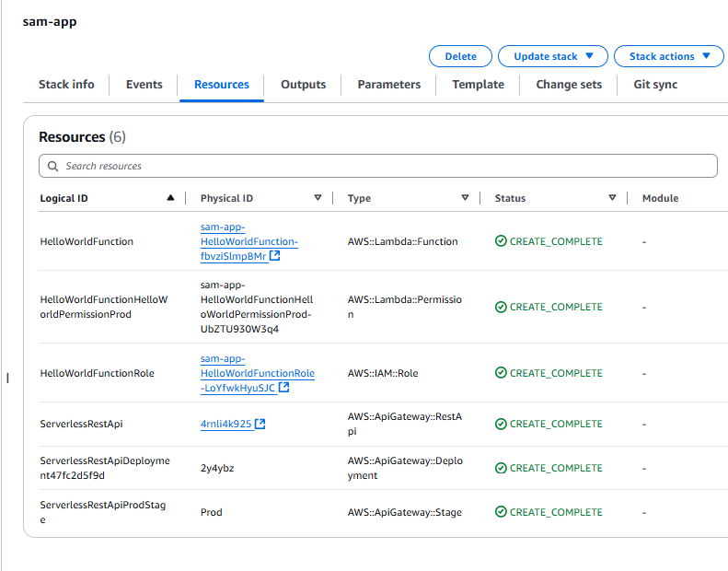Switch to the Stack info tab

pyautogui.click(x=66, y=85)
